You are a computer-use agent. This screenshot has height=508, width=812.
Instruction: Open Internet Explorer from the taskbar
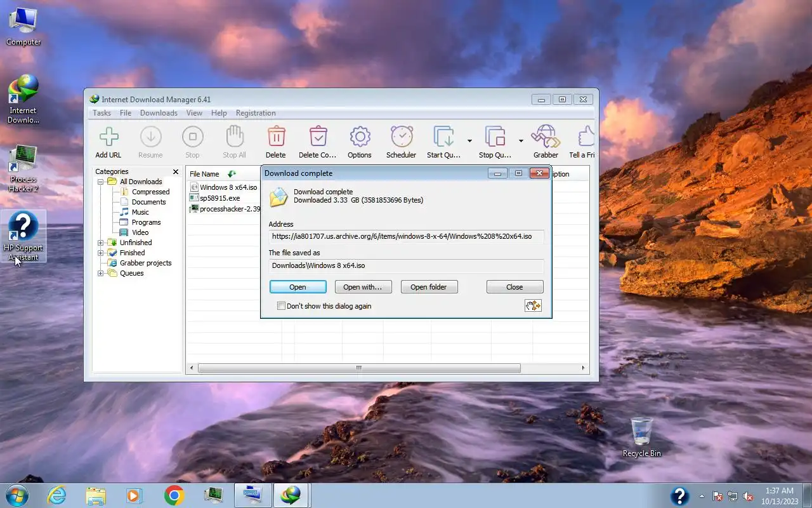57,495
